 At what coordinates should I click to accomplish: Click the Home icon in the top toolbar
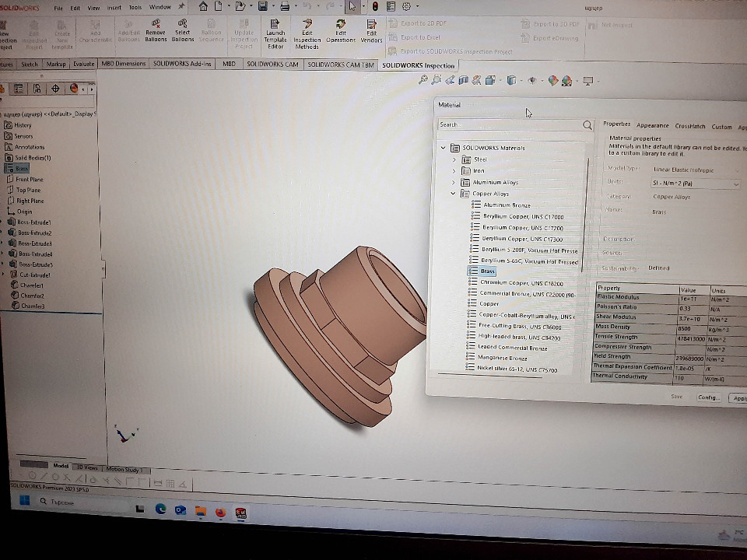point(203,6)
